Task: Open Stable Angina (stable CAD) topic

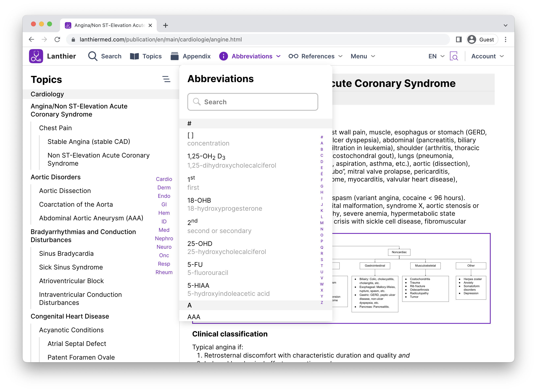Action: (89, 142)
